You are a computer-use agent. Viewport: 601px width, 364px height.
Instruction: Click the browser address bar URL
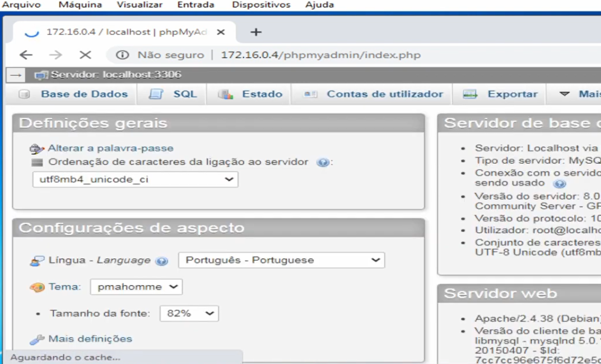click(320, 55)
